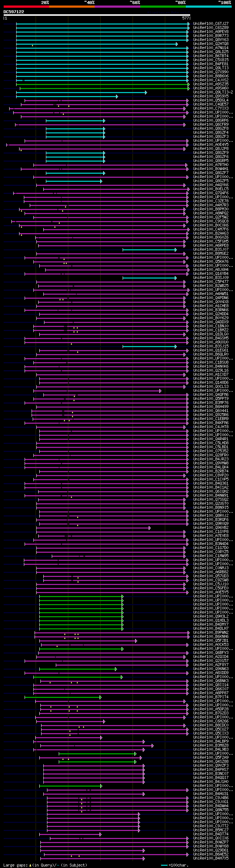
Task: Select label UniRef100_Q6CFR9
Action: click(211, 124)
